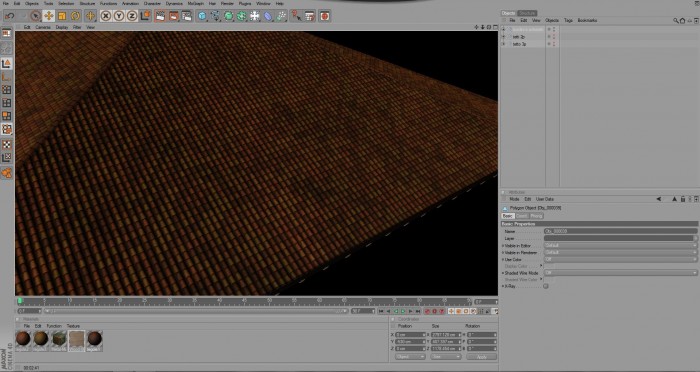Screen dimensions: 700x372
Task: Click the lock icon in Attributes panel
Action: click(683, 199)
